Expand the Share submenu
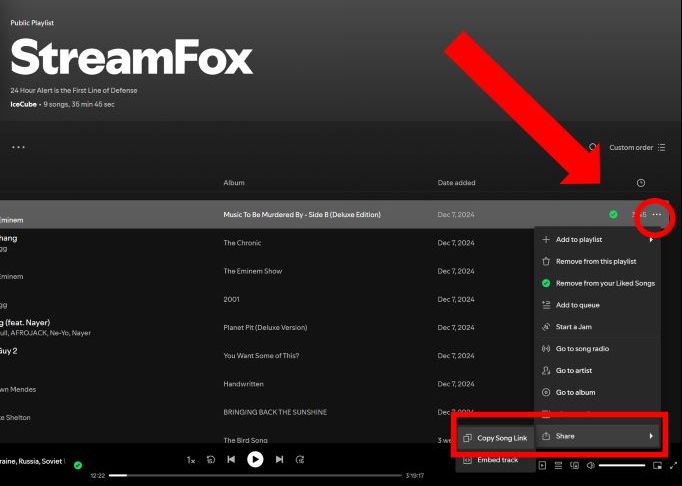 click(x=597, y=436)
